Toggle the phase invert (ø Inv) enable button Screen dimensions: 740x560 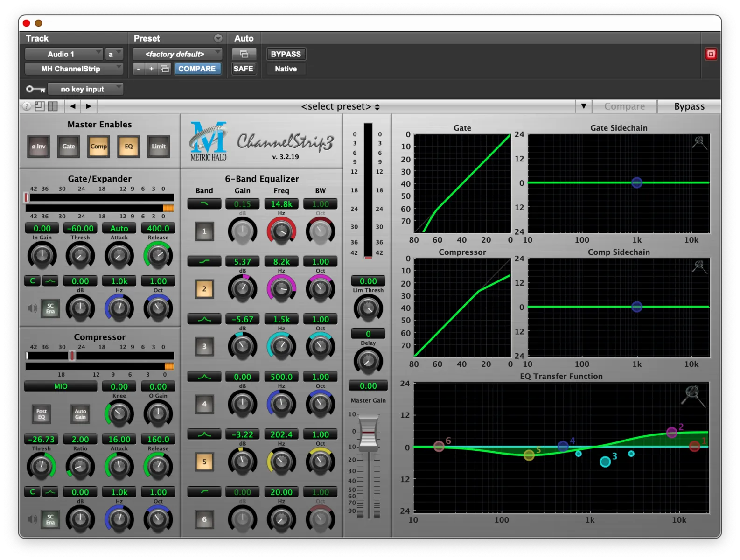click(39, 147)
